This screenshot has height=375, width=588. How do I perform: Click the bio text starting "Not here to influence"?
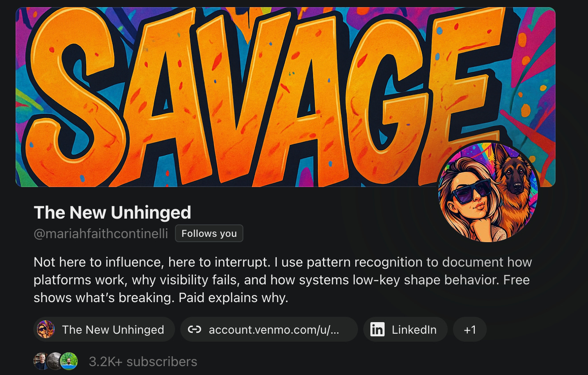(x=282, y=280)
